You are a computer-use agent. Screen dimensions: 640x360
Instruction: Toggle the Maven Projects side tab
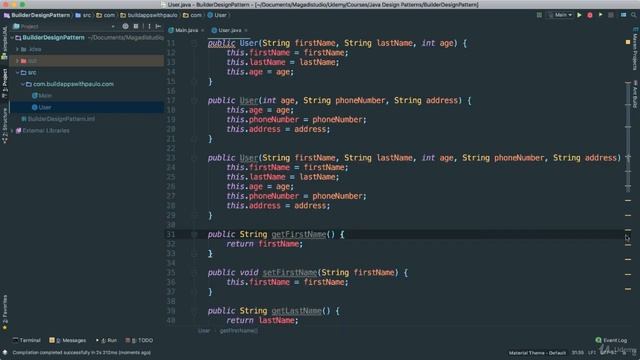coord(635,49)
